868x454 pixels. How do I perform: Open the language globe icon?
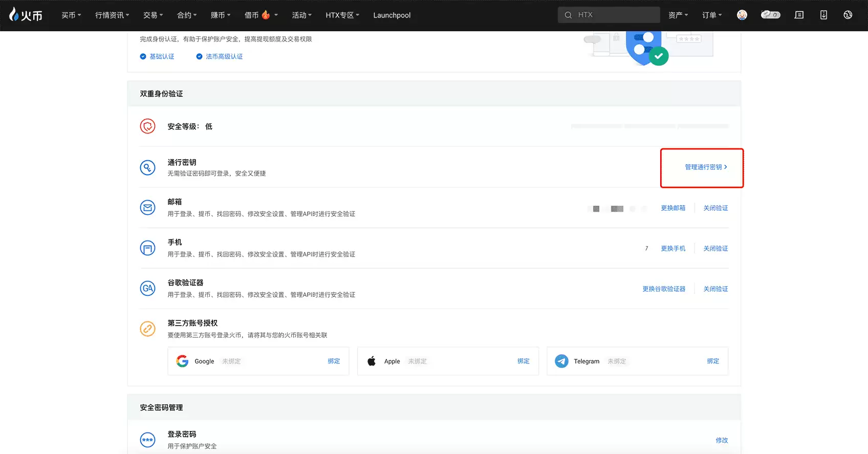tap(848, 15)
